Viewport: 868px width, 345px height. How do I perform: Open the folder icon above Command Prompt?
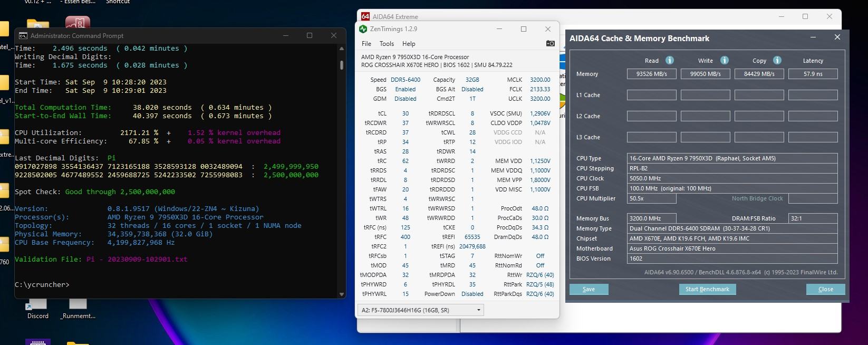37,23
